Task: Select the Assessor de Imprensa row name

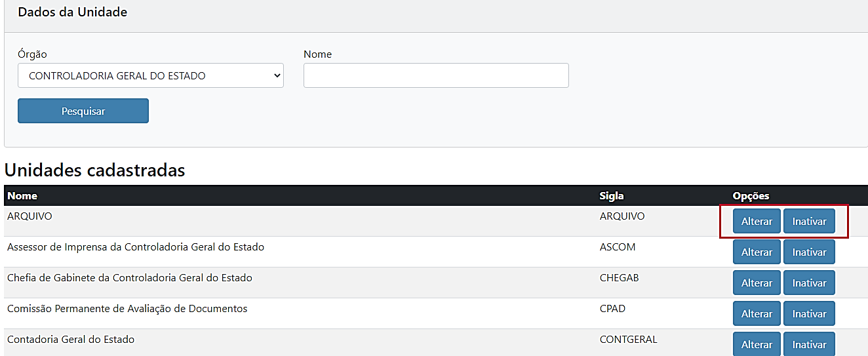Action: pyautogui.click(x=136, y=247)
